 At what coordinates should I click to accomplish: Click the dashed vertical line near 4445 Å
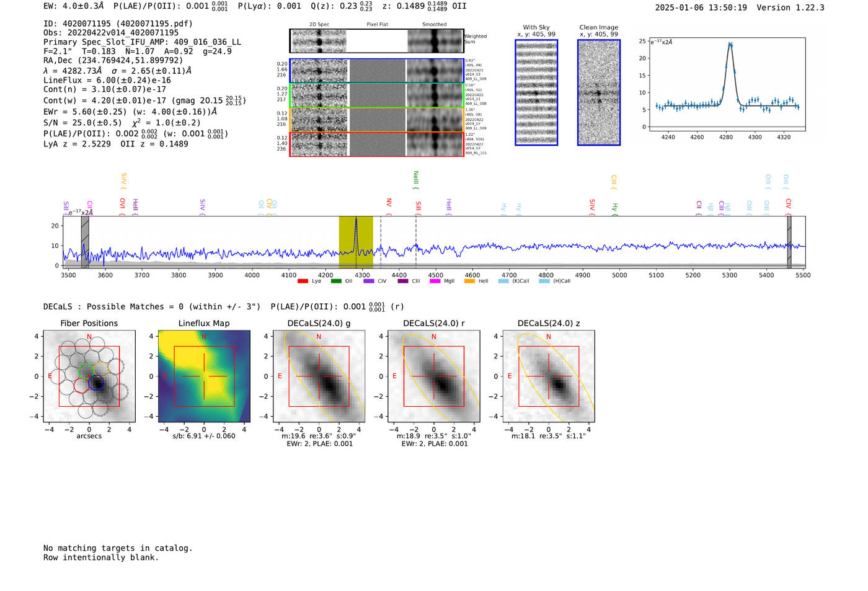pos(416,242)
